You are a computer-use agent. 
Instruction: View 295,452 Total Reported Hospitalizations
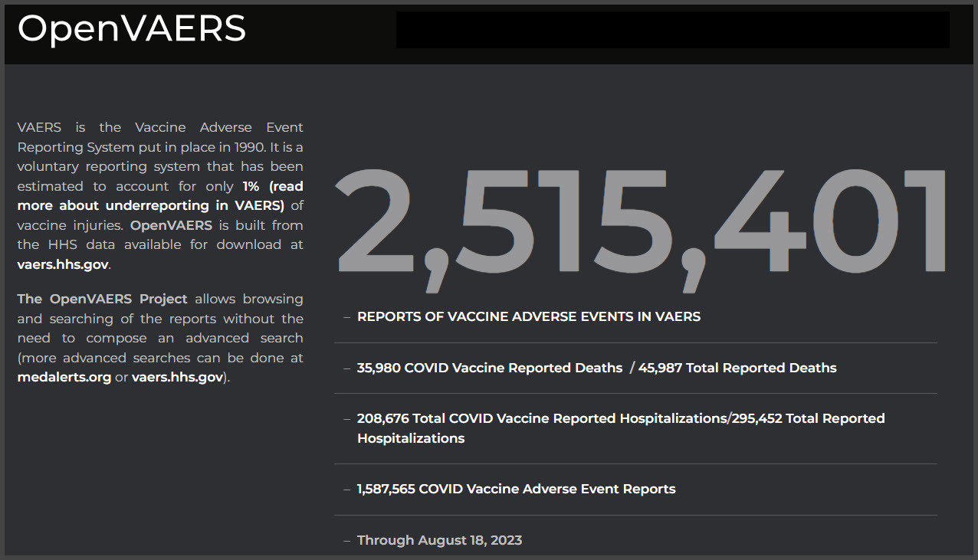(808, 418)
